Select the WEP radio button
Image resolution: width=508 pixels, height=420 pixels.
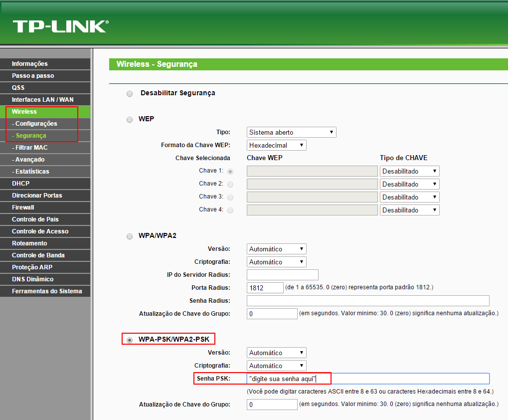click(130, 120)
